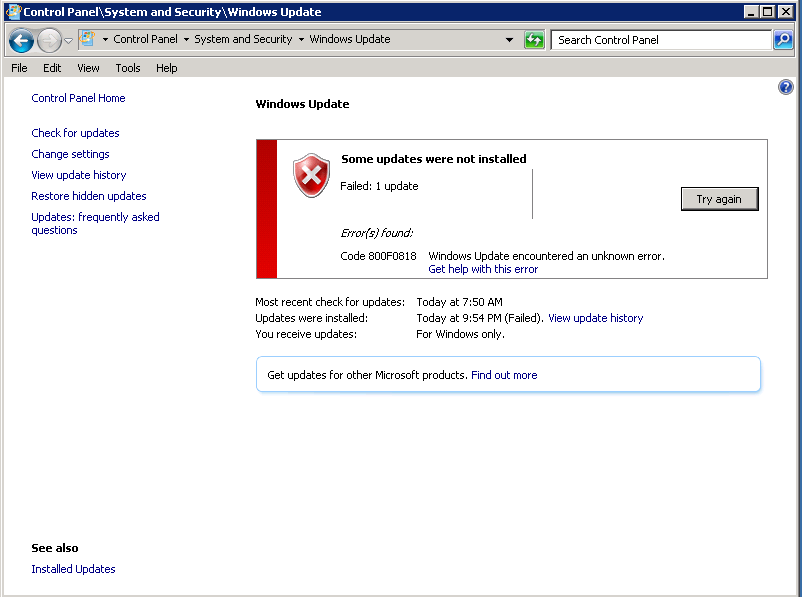Click the blue Back arrow button
Image resolution: width=802 pixels, height=597 pixels.
21,40
